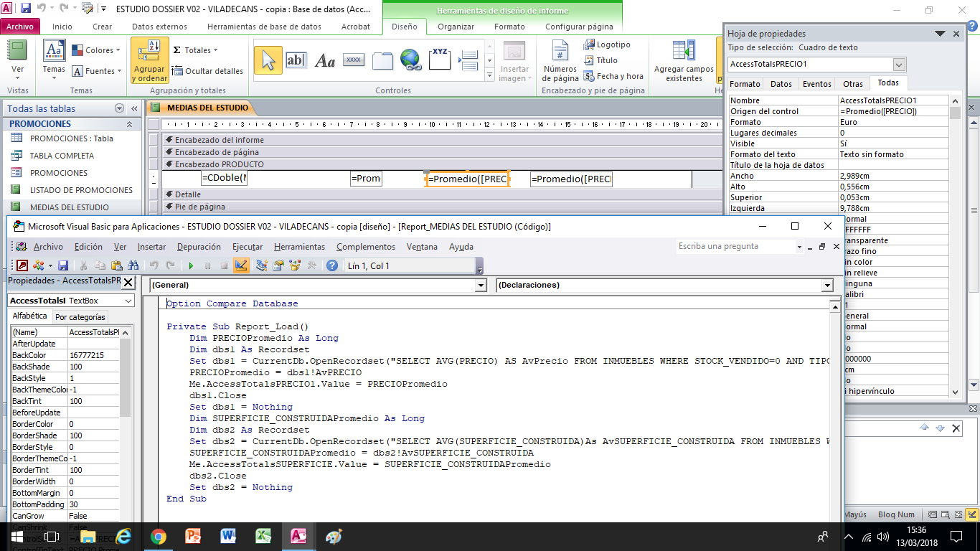Select the =Promedio([PREC text box highlighted in orange

(x=468, y=179)
